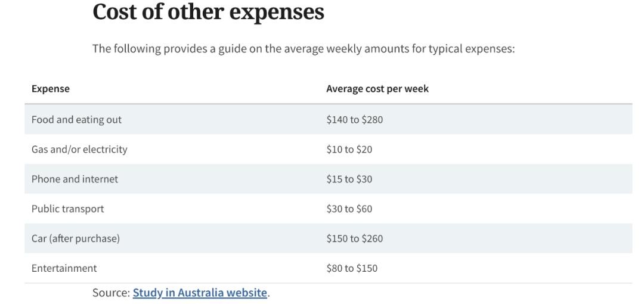Click the 'Average cost per week' column header
The image size is (644, 304).
coord(377,89)
